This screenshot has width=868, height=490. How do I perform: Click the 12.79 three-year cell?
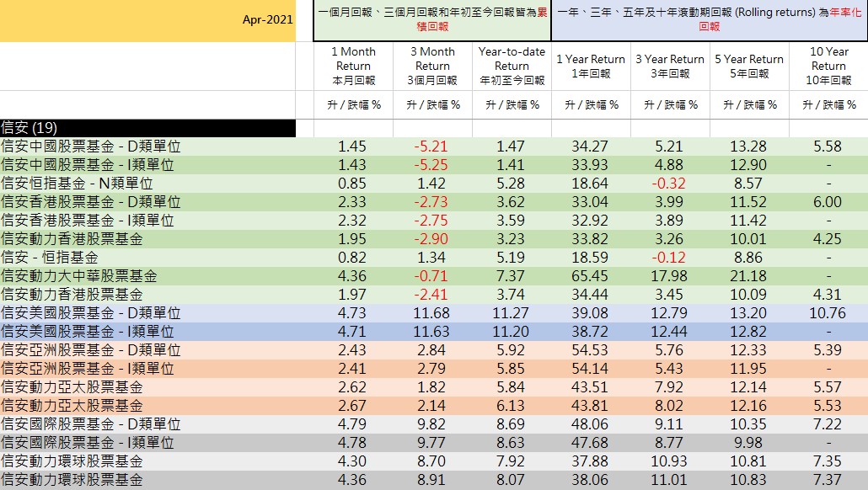coord(669,313)
